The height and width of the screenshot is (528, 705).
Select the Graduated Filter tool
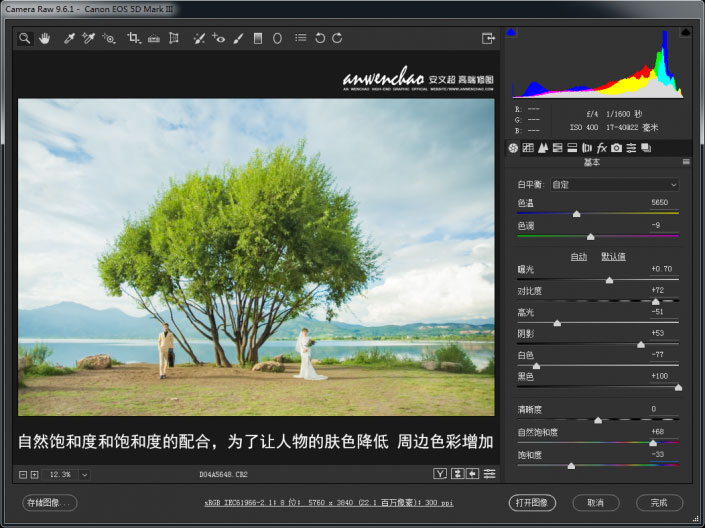tap(258, 39)
